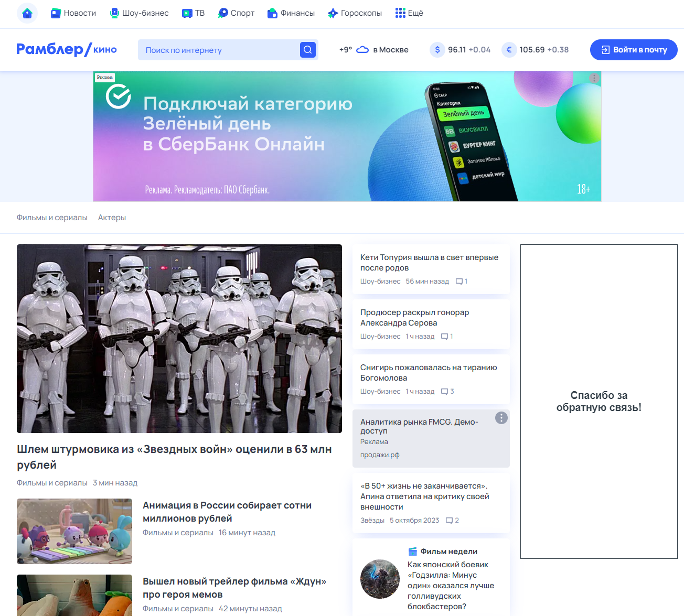Image resolution: width=684 pixels, height=616 pixels.
Task: Open Вышел новый трейлер фильма «Ждун» headline
Action: [234, 588]
